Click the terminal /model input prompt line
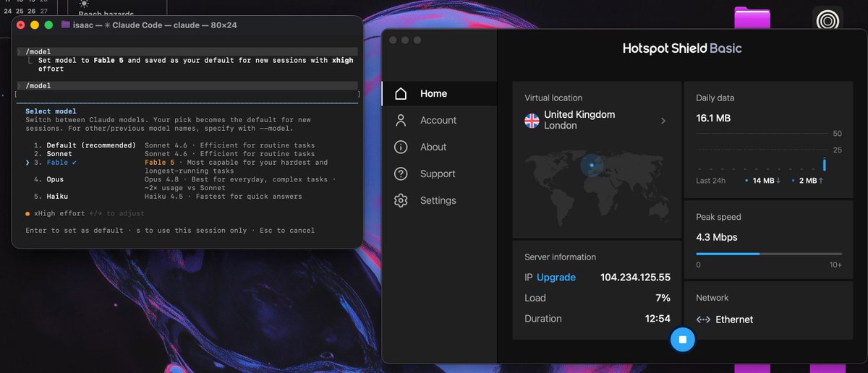The height and width of the screenshot is (373, 868). click(188, 85)
